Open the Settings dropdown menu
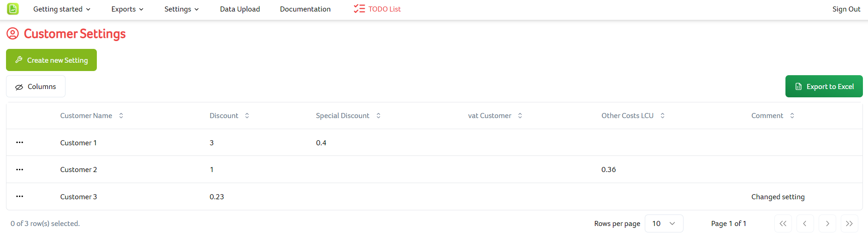Screen dimensions: 868x244 pos(181,9)
